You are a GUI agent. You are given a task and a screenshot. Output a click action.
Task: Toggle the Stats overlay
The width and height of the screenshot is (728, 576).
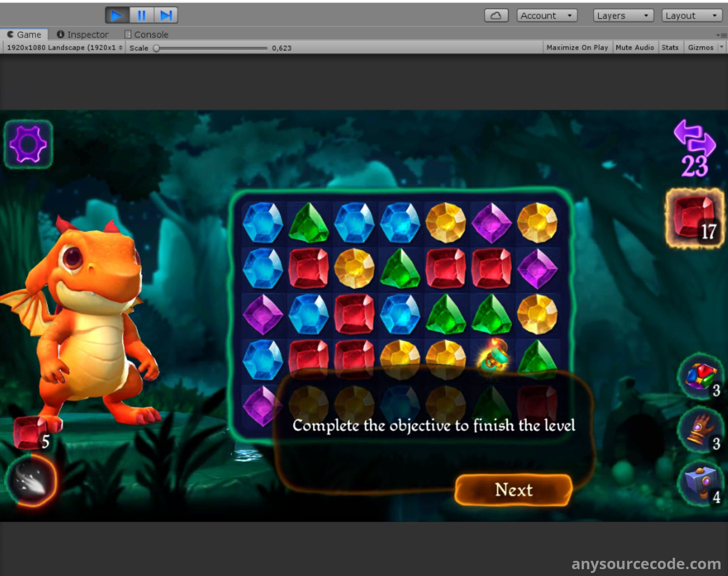pos(670,47)
